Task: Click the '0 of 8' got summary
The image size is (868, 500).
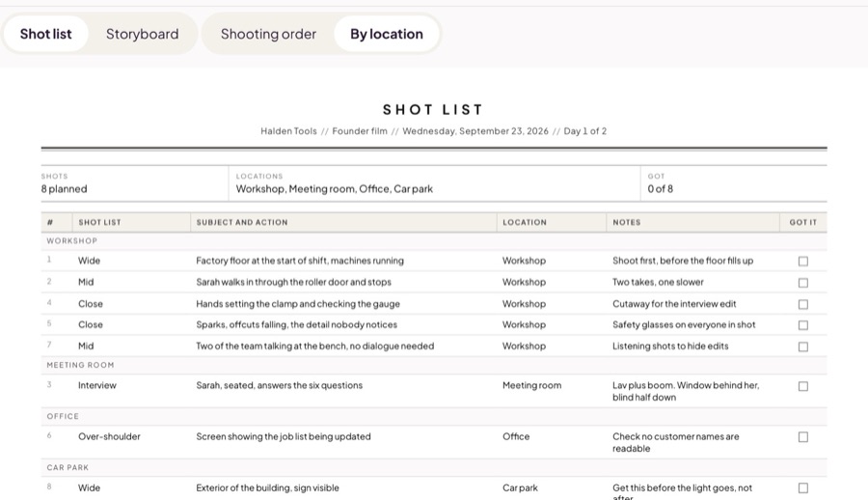Action: coord(661,189)
